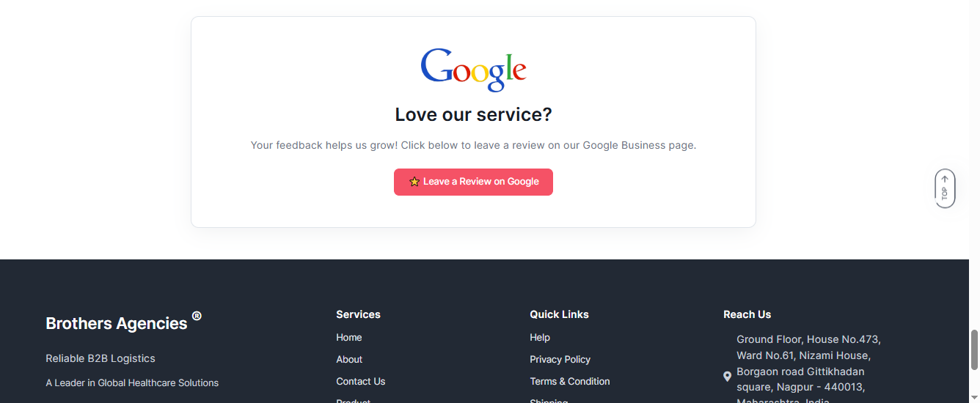Screen dimensions: 980x403
Task: Click the Global Healthcare Solutions tagline
Action: pos(132,382)
